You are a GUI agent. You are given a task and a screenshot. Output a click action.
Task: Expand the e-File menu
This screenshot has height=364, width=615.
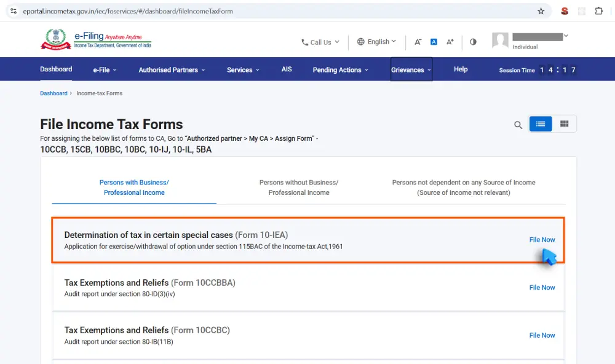105,70
